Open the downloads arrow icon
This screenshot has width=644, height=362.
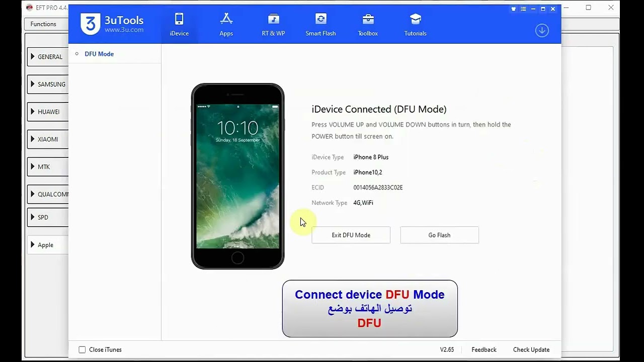coord(542,31)
